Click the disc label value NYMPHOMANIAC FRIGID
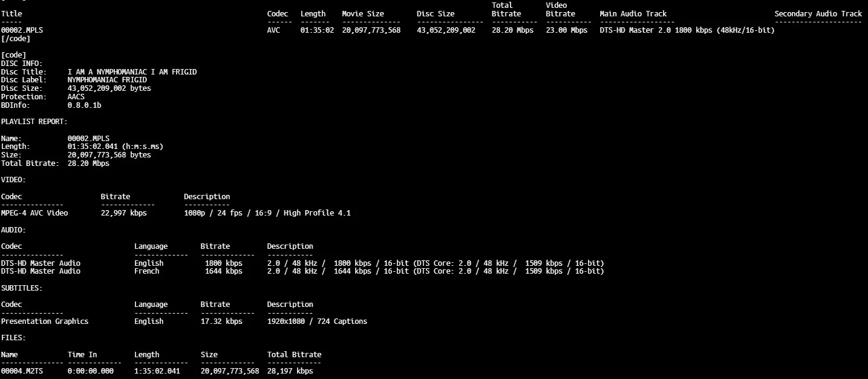 107,80
